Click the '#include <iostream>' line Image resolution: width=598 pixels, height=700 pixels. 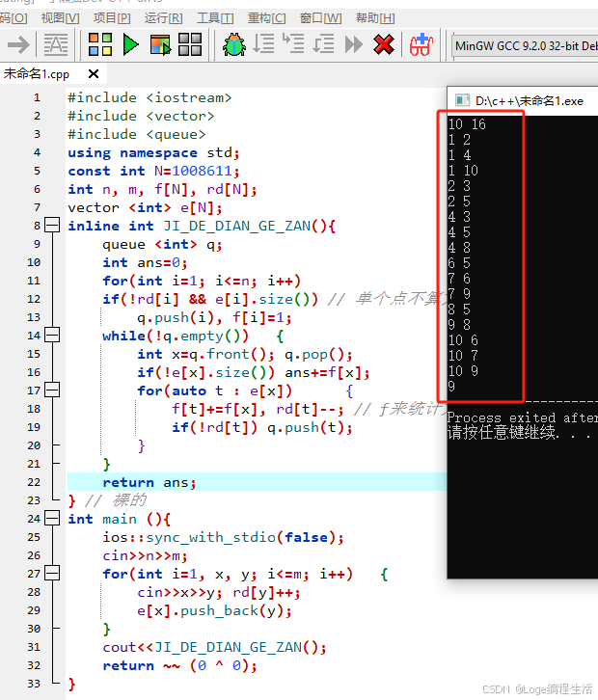(x=149, y=97)
